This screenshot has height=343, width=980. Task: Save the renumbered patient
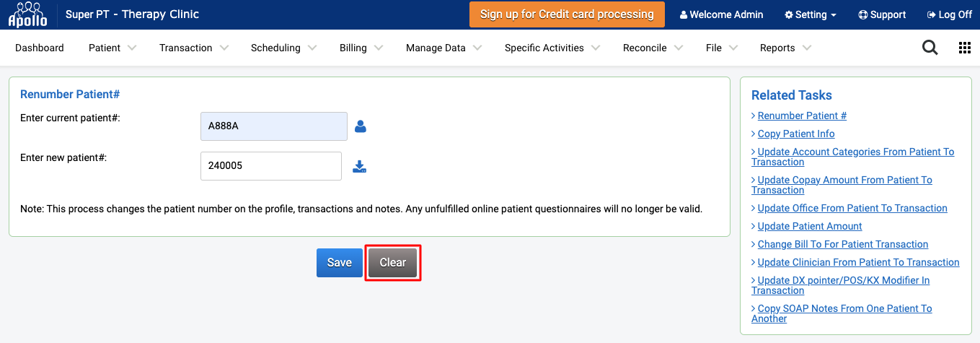340,263
